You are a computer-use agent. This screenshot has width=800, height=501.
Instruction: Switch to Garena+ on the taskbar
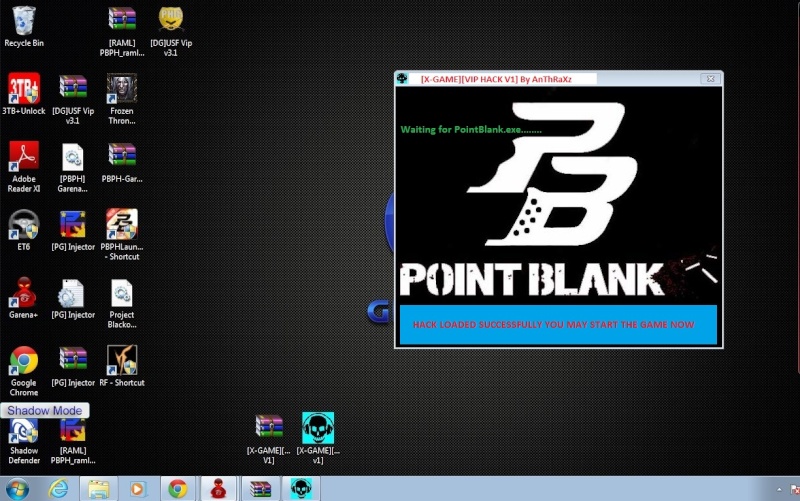coord(218,489)
